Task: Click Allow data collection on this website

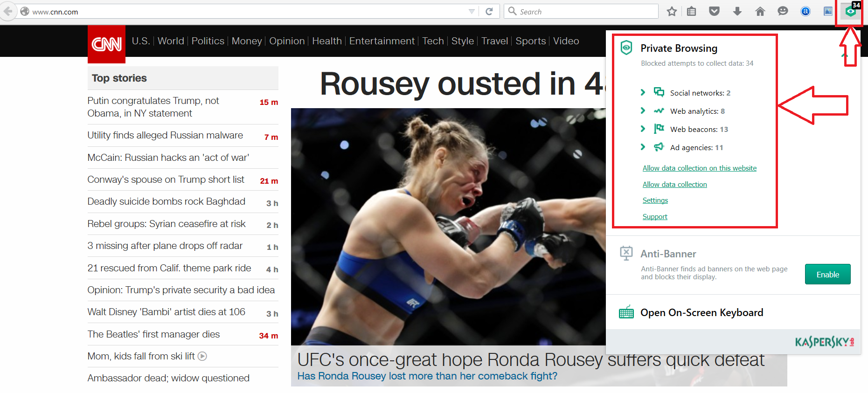Action: (x=699, y=168)
